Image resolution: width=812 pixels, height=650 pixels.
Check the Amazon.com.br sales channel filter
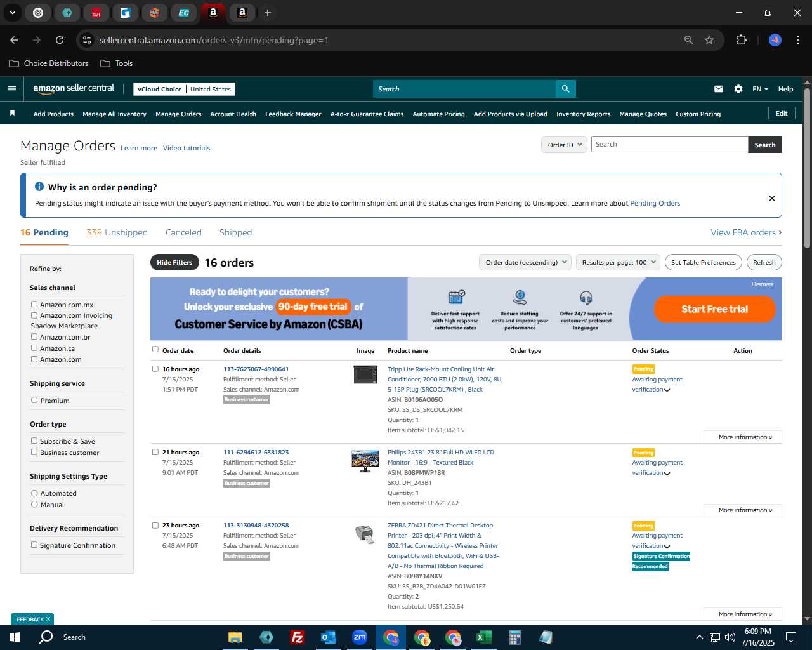click(x=34, y=337)
